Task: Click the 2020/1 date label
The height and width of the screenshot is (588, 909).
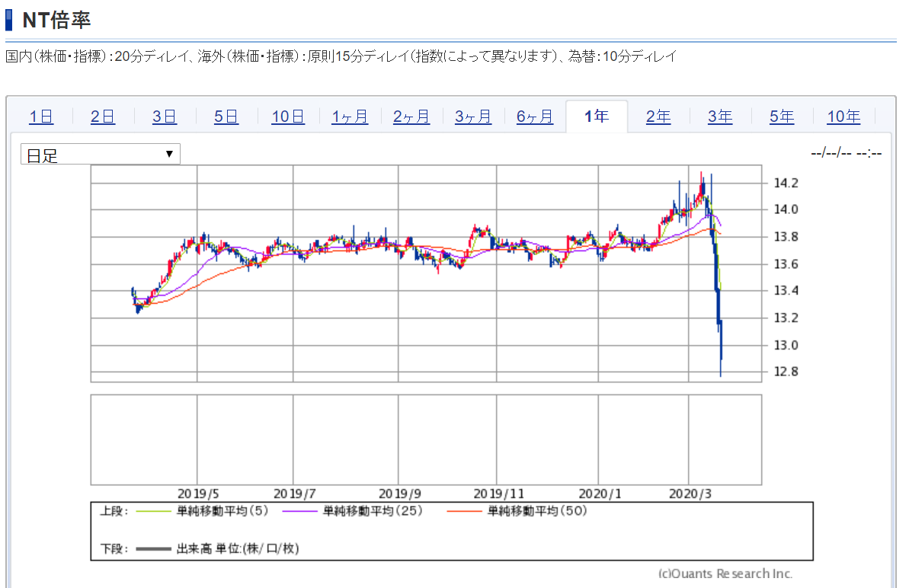Action: pos(600,494)
